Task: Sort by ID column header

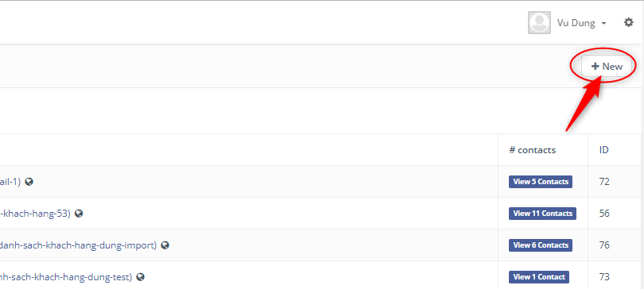Action: click(603, 150)
